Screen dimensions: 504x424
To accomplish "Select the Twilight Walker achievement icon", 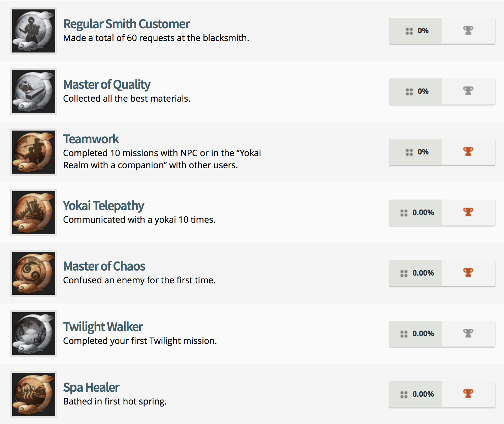I will point(33,333).
